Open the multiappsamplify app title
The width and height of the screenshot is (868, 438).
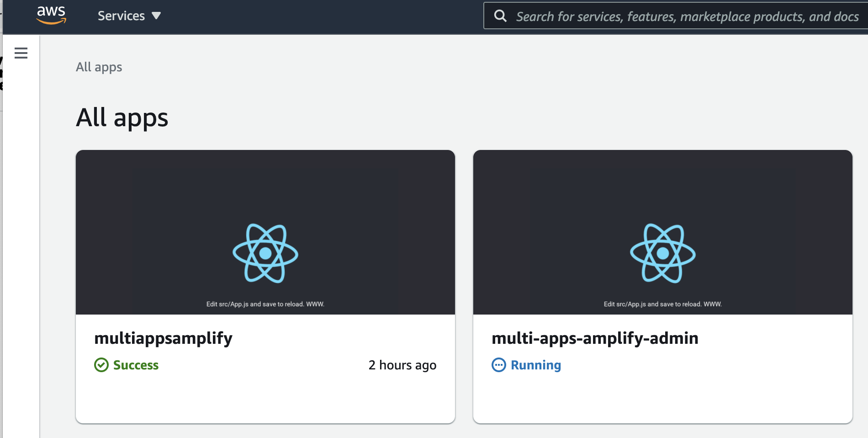163,338
